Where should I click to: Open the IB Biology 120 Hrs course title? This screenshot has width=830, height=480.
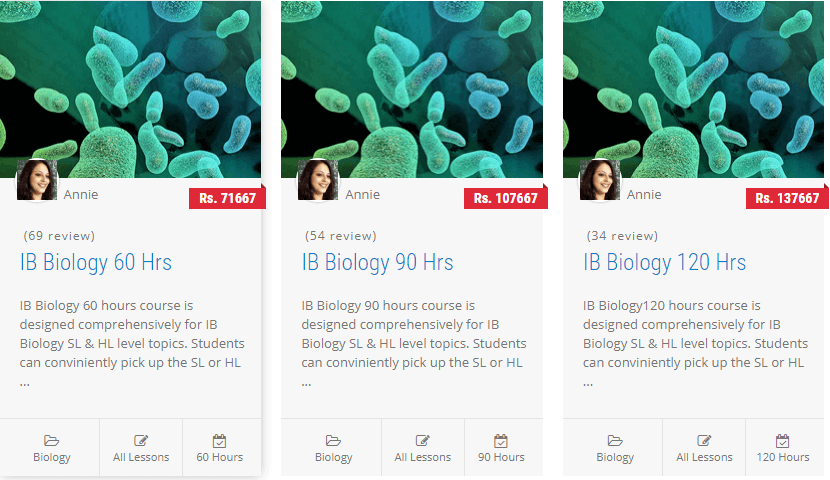(665, 262)
